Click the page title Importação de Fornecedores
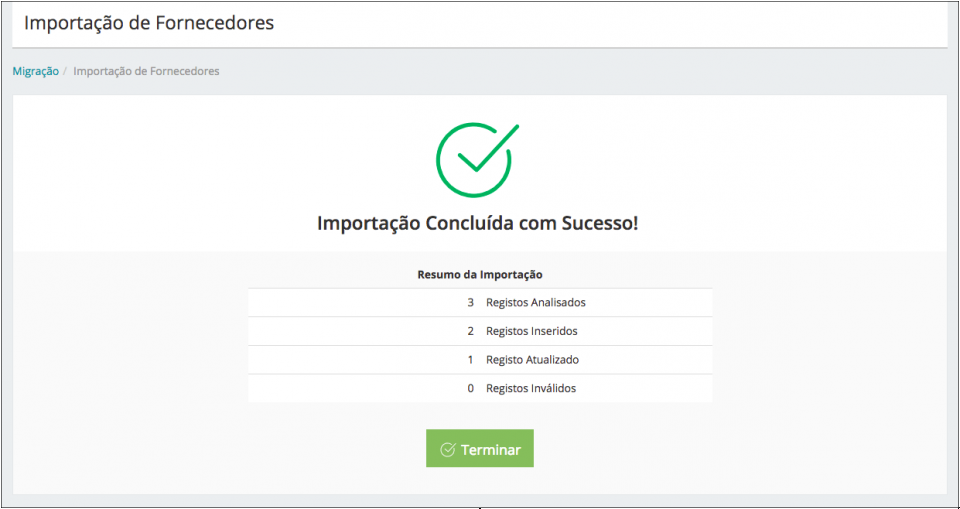The width and height of the screenshot is (960, 509). (x=148, y=22)
